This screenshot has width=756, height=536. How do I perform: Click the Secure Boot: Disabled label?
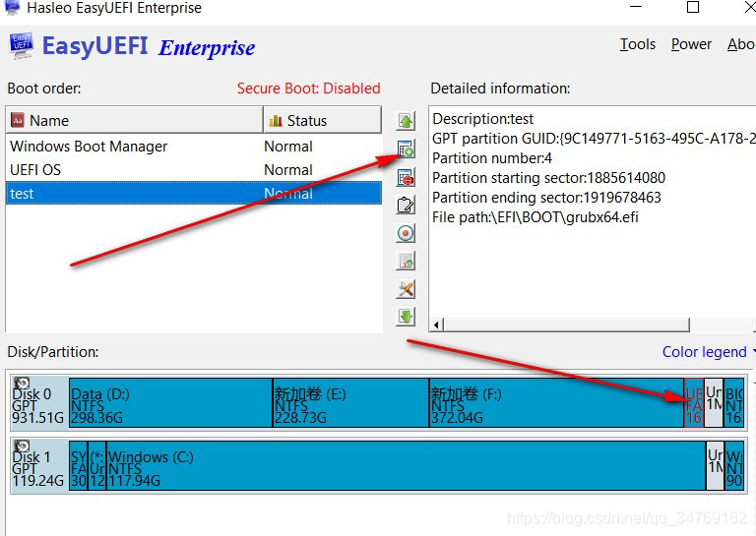(x=308, y=89)
